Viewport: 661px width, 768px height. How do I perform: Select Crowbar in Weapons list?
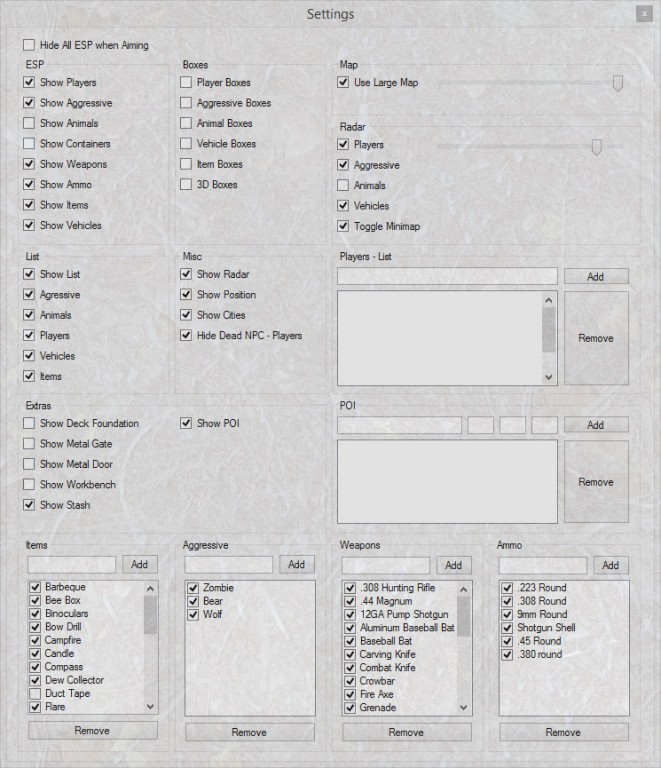pos(377,681)
